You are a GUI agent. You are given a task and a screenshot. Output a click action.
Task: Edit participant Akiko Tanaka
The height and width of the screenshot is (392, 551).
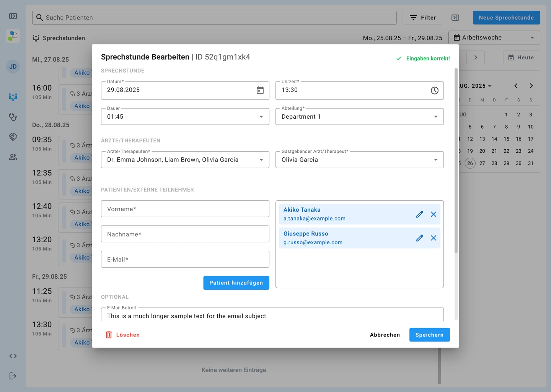(x=419, y=214)
